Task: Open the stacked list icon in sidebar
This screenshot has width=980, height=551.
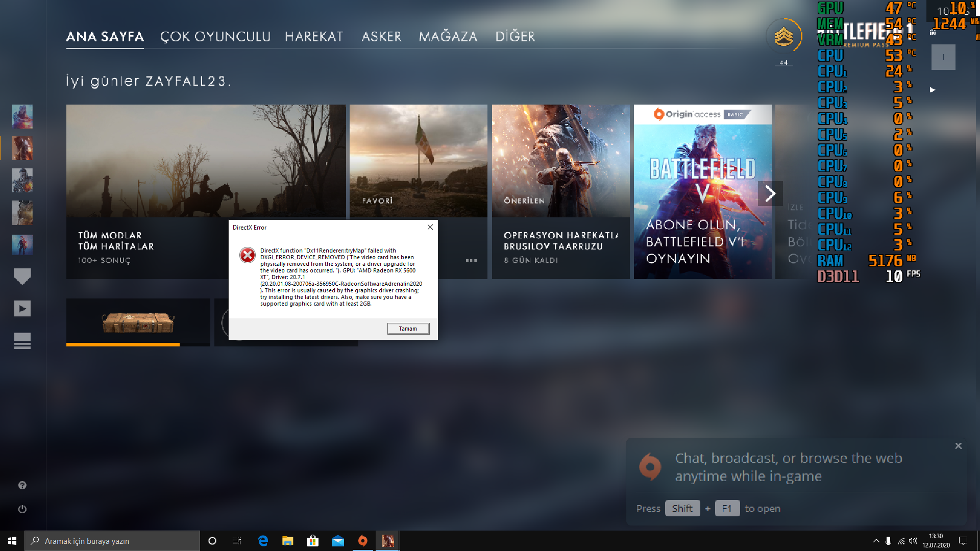Action: point(22,341)
